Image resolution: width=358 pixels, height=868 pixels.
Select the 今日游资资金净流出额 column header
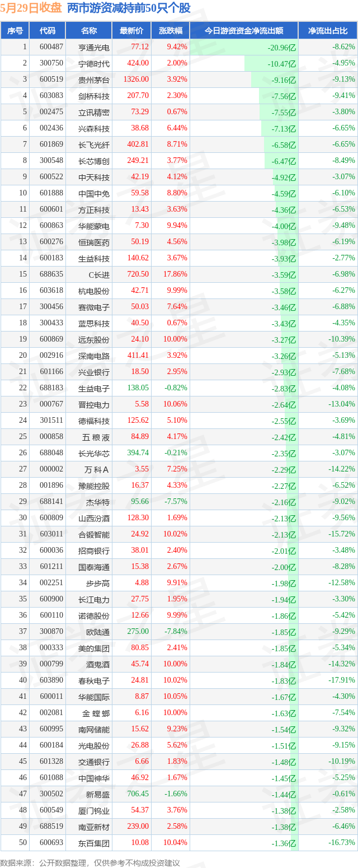pyautogui.click(x=243, y=31)
